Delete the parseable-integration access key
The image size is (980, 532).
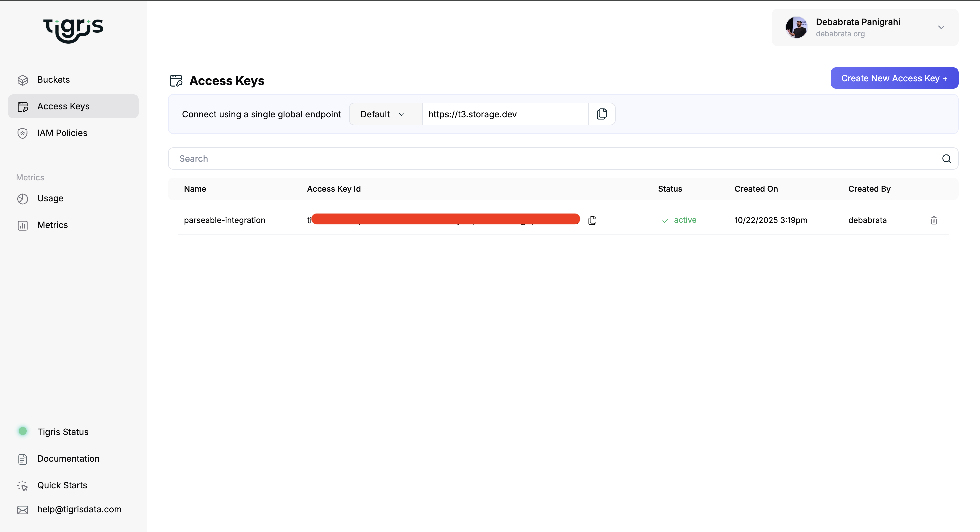point(934,220)
